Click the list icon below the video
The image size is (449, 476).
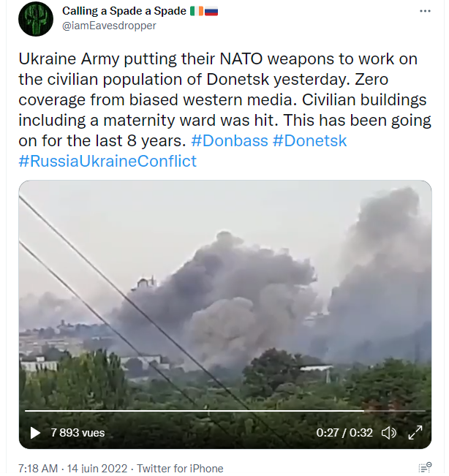(x=425, y=468)
